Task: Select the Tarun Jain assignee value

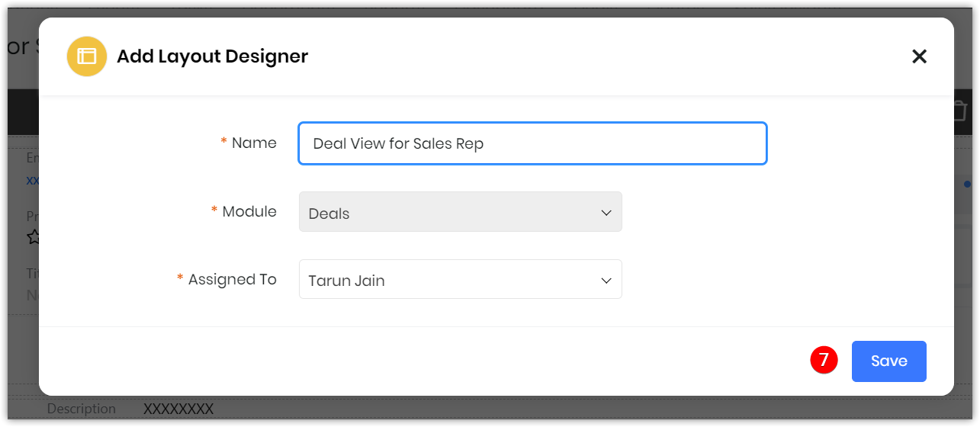Action: [346, 281]
